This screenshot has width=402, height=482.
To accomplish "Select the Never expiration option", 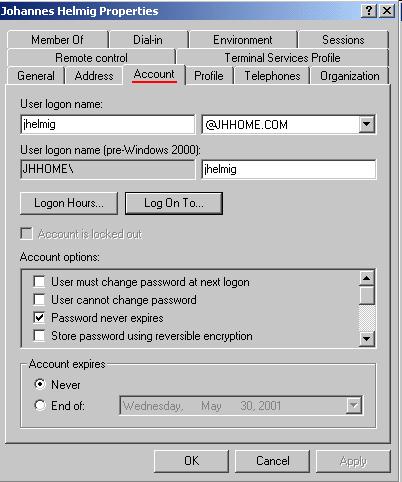I will [x=40, y=384].
